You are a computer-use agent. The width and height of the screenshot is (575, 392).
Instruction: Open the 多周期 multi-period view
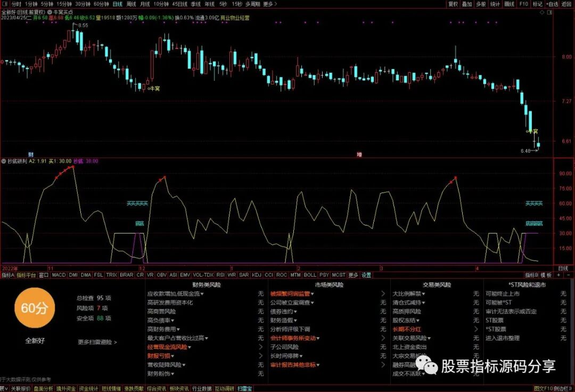coord(253,4)
